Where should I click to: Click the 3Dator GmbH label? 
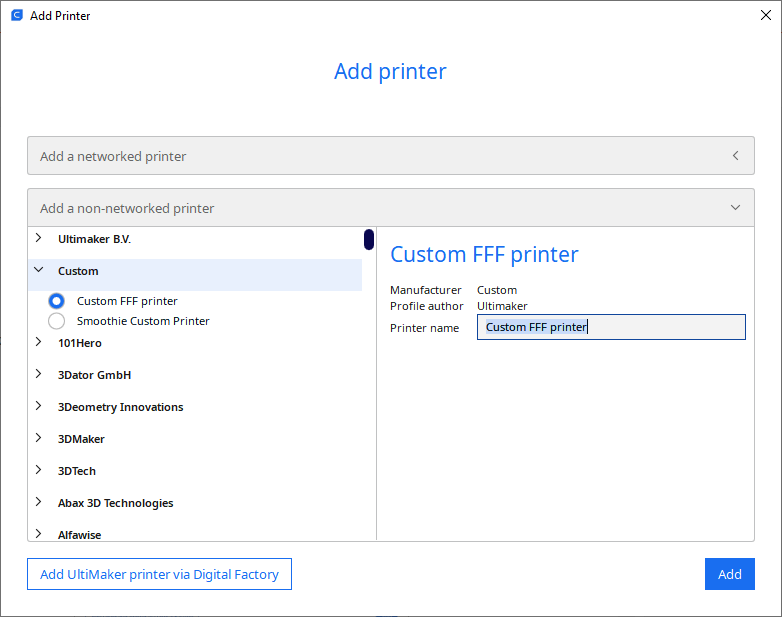(94, 375)
